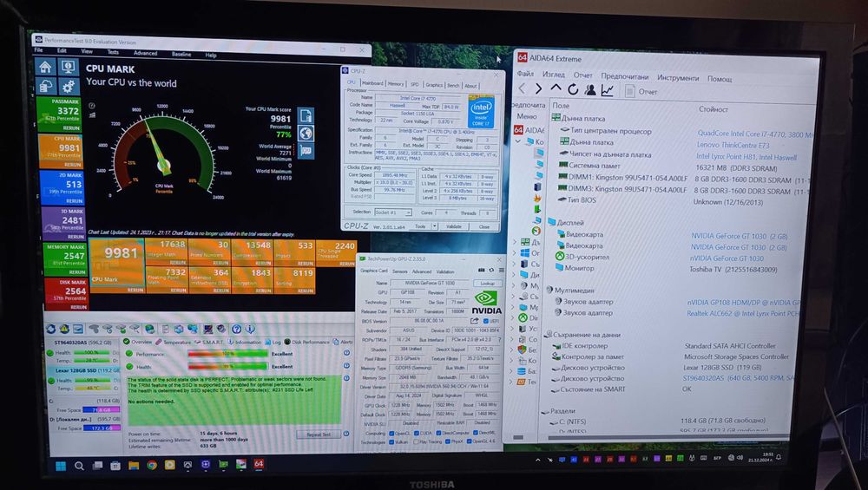868x490 pixels.
Task: Open the AIDA64 graph chart icon
Action: pyautogui.click(x=608, y=90)
